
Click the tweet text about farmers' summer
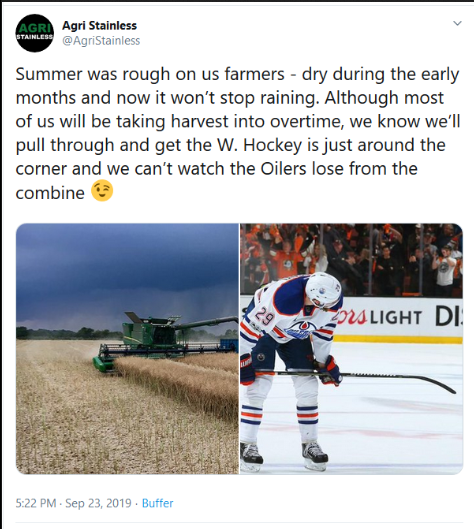coord(238,133)
